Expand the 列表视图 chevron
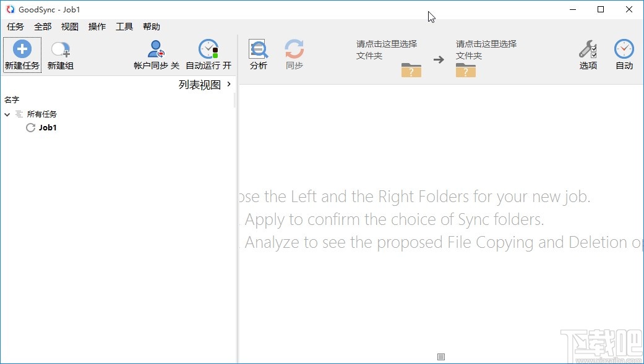The image size is (644, 364). click(229, 84)
